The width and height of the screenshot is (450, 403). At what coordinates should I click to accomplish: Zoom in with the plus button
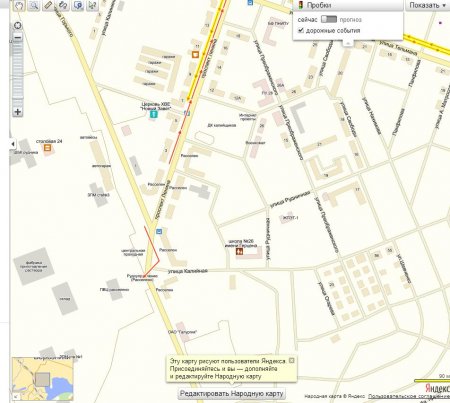tap(18, 112)
